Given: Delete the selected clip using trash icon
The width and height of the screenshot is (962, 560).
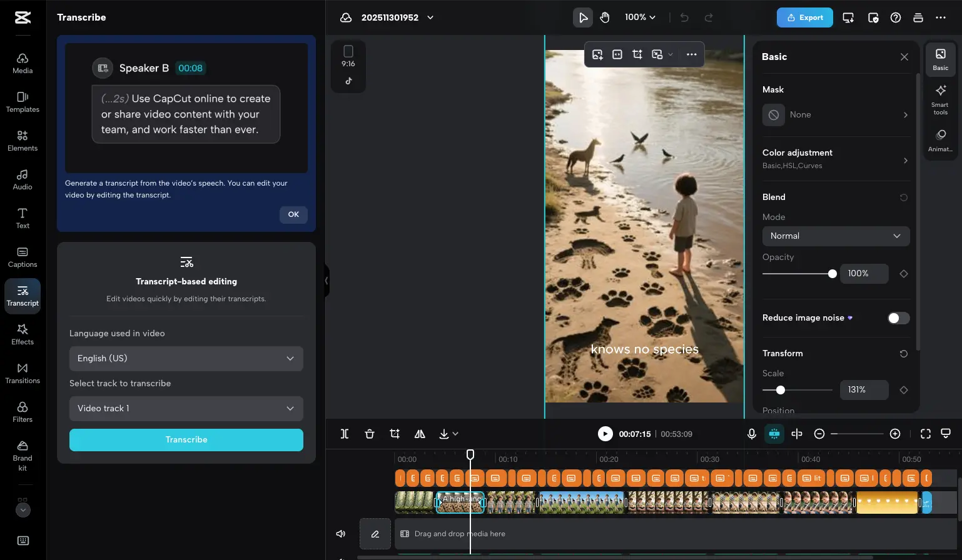Looking at the screenshot, I should pyautogui.click(x=369, y=433).
